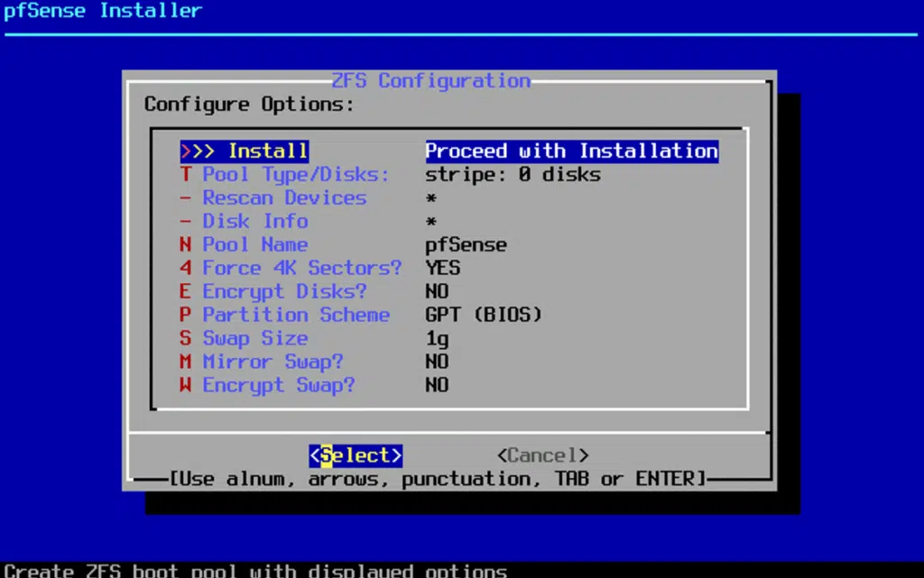Image resolution: width=924 pixels, height=578 pixels.
Task: Change the 'stripe: 0 disks' value
Action: point(513,175)
